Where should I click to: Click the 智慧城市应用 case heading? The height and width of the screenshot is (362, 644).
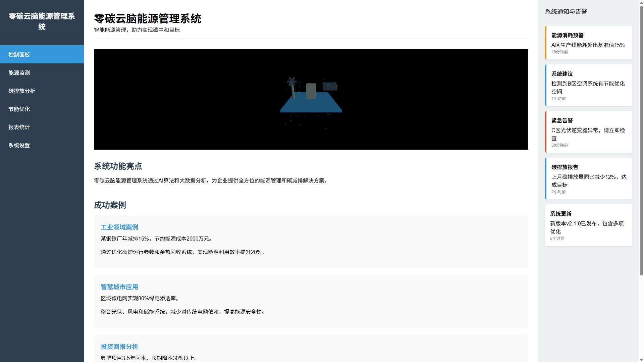tap(119, 287)
